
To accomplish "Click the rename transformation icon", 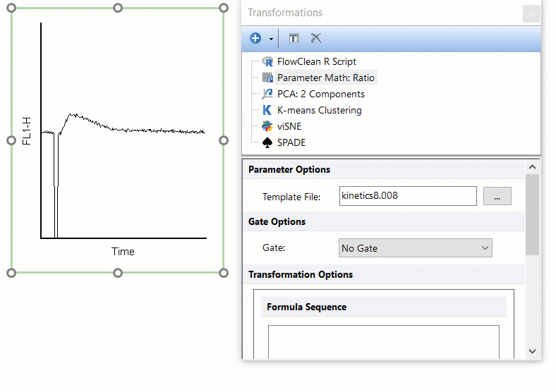I will 294,38.
